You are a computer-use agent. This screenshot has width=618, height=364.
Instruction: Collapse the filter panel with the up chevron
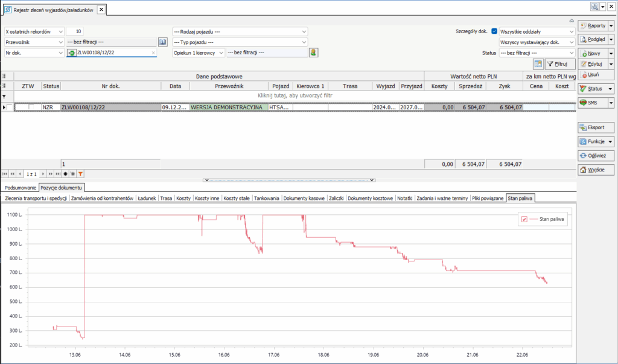572,21
